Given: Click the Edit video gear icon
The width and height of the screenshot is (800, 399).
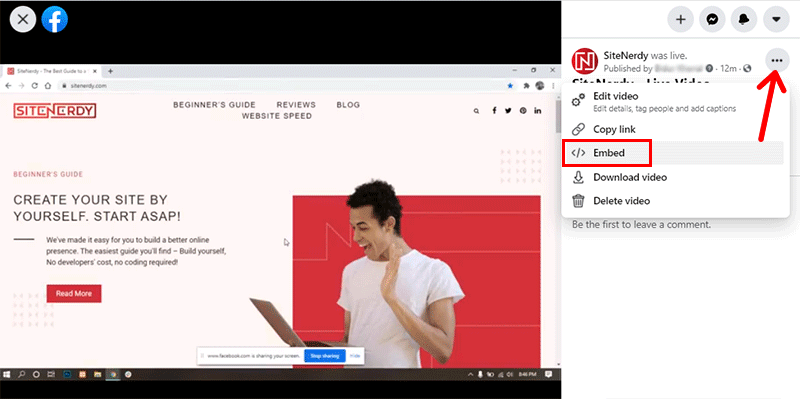Looking at the screenshot, I should click(x=578, y=101).
